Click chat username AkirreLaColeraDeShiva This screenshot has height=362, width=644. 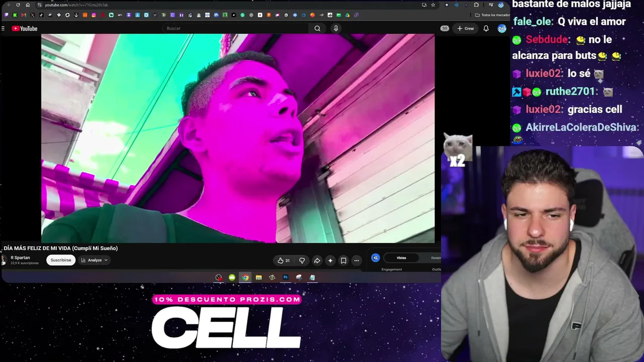coord(582,128)
